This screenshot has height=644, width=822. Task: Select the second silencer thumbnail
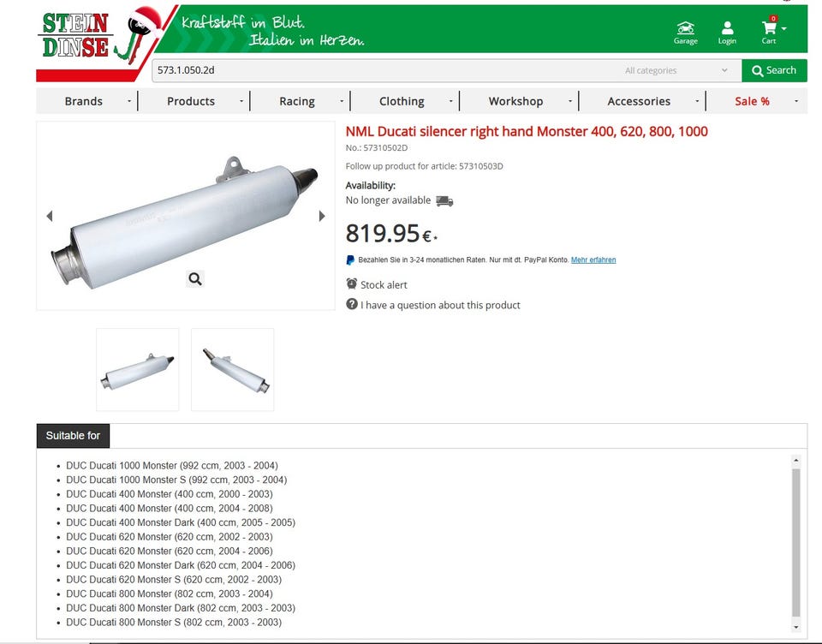(233, 369)
